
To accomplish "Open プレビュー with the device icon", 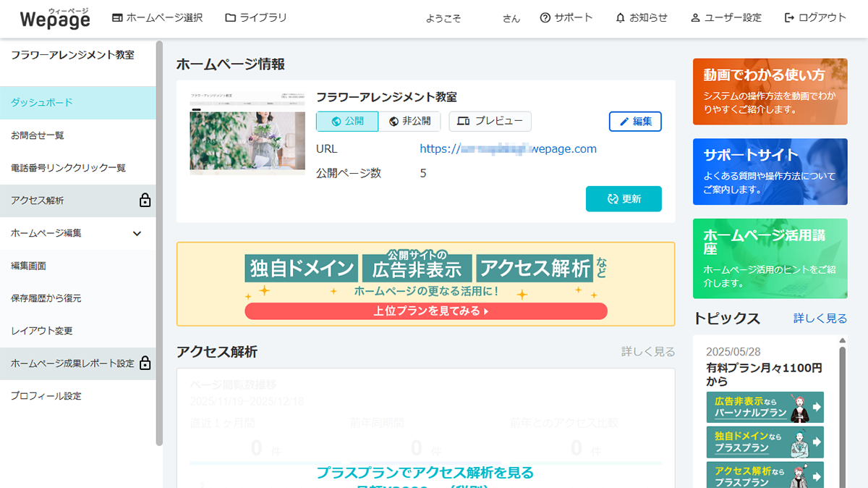I will pyautogui.click(x=490, y=121).
